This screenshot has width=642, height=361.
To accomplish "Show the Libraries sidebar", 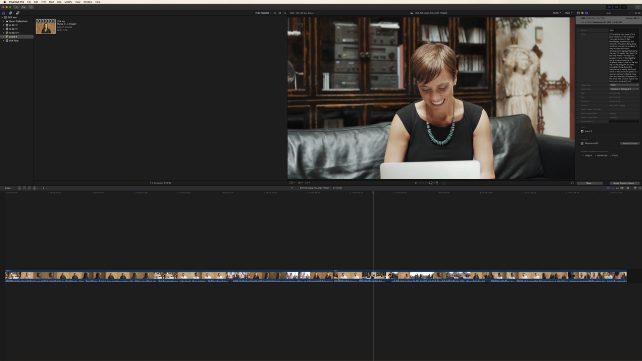I will (x=3, y=13).
